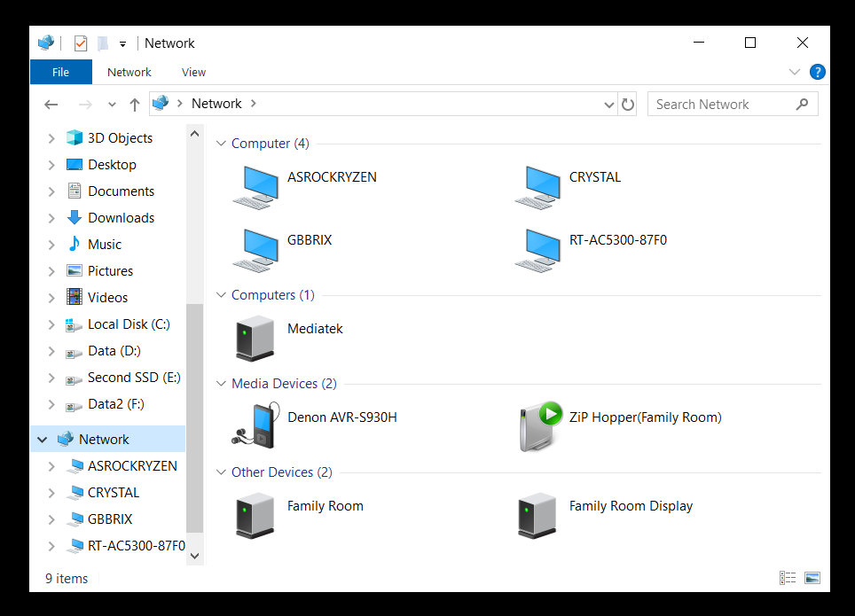Screen dimensions: 855x616
Task: Select the Family Room Display device icon
Action: click(x=537, y=515)
